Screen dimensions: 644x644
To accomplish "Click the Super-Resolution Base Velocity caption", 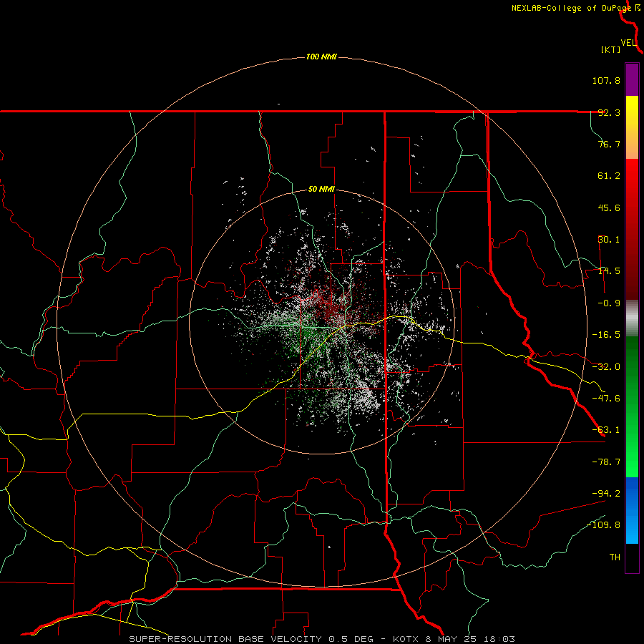I will pyautogui.click(x=321, y=639).
